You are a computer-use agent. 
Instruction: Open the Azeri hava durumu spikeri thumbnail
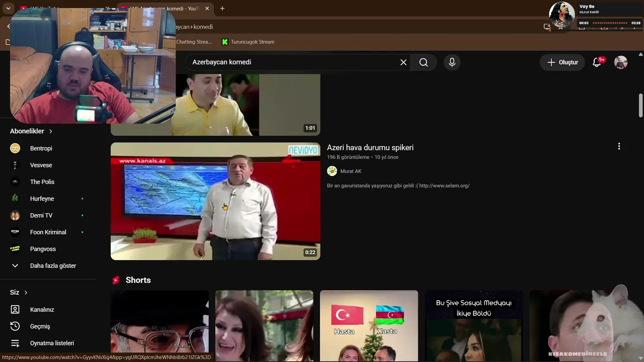[215, 201]
